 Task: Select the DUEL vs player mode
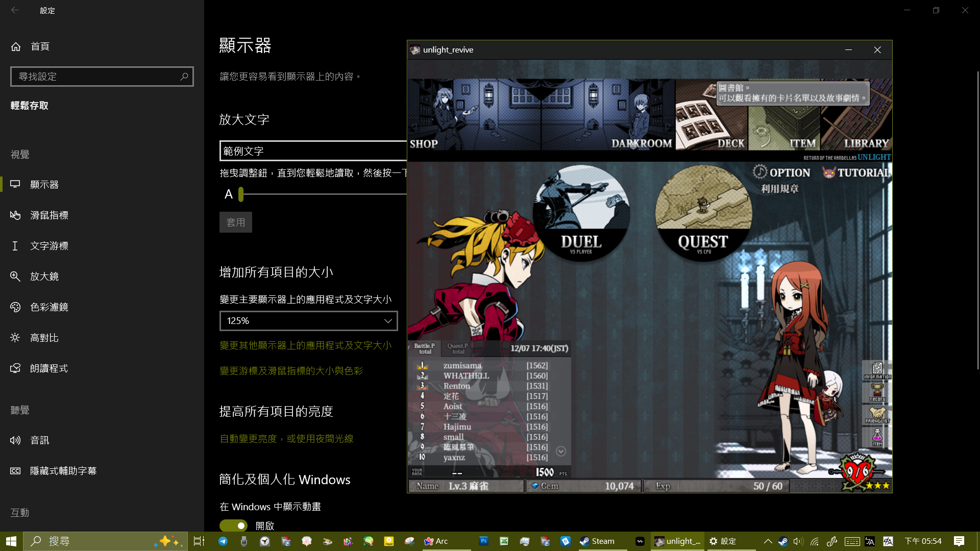[581, 213]
